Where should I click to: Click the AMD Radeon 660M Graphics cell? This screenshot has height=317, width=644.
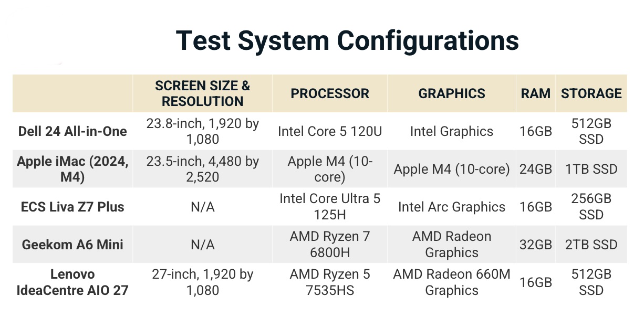tap(452, 282)
